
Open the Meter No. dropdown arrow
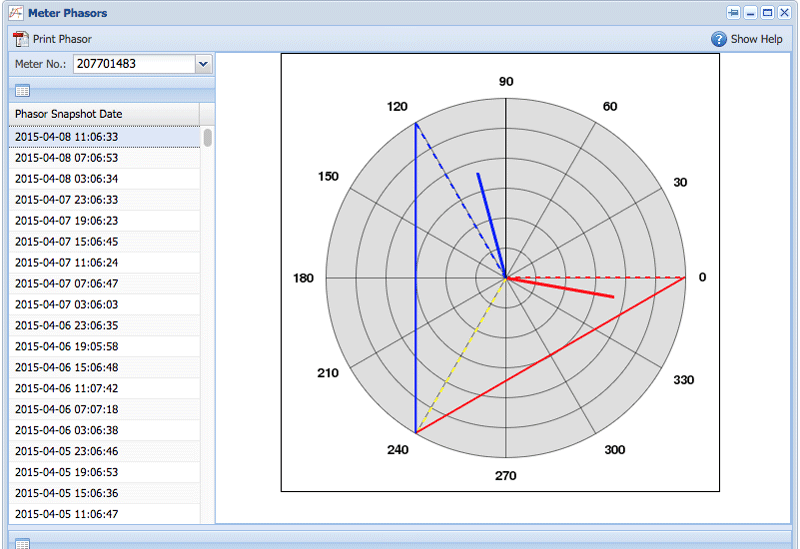click(x=203, y=64)
